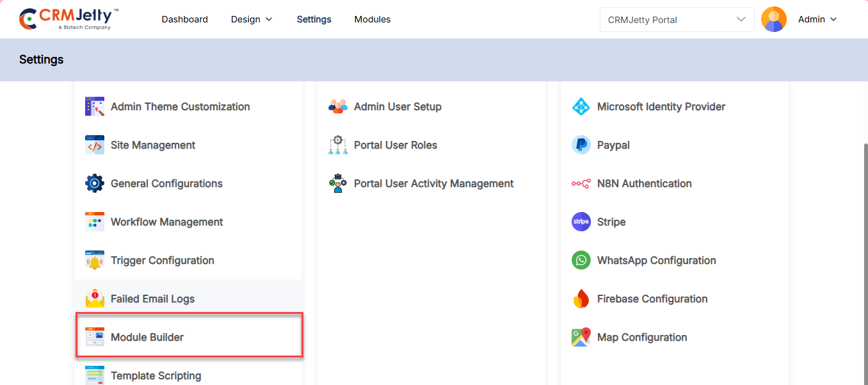
Task: Click the General Configurations gear icon
Action: (95, 184)
